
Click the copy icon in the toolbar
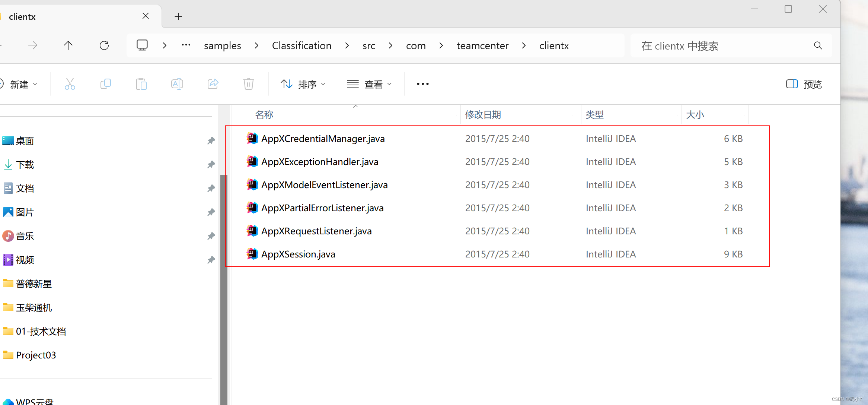(106, 84)
